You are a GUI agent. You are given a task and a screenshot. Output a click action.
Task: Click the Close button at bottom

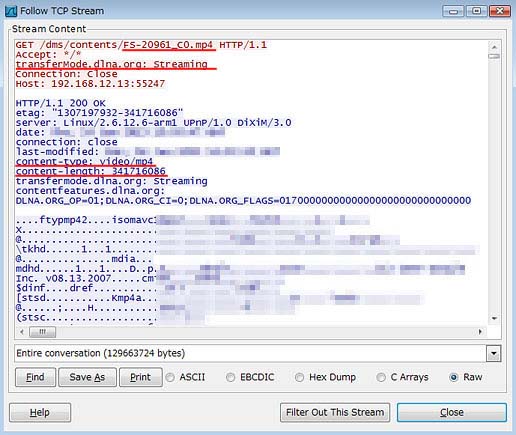(x=452, y=412)
